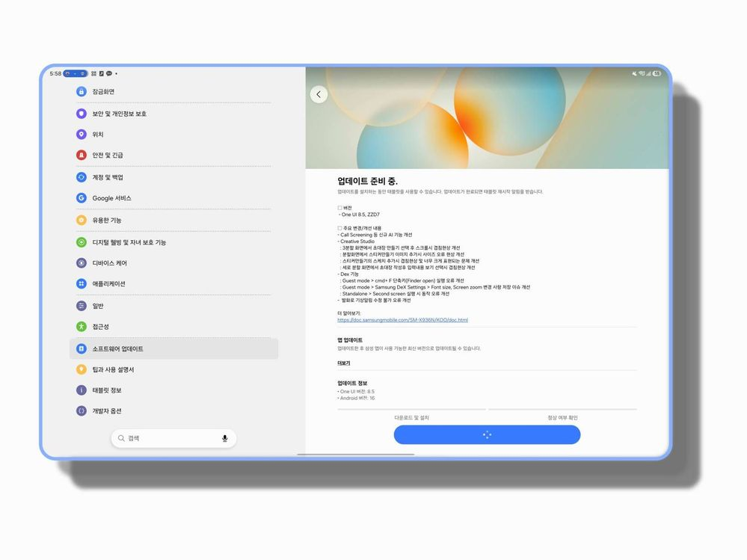The width and height of the screenshot is (747, 560).
Task: Check the 주요 변경/개선 내용 checkbox
Action: coord(339,227)
